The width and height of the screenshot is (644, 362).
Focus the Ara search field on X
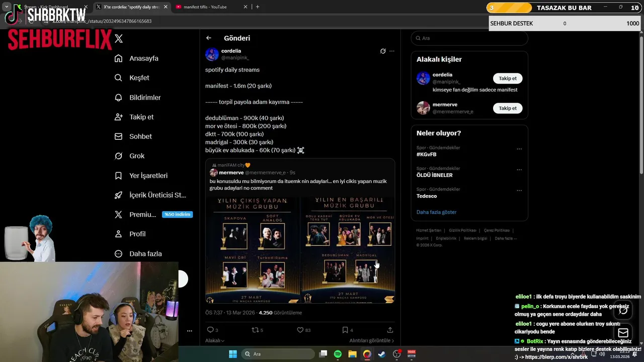469,38
